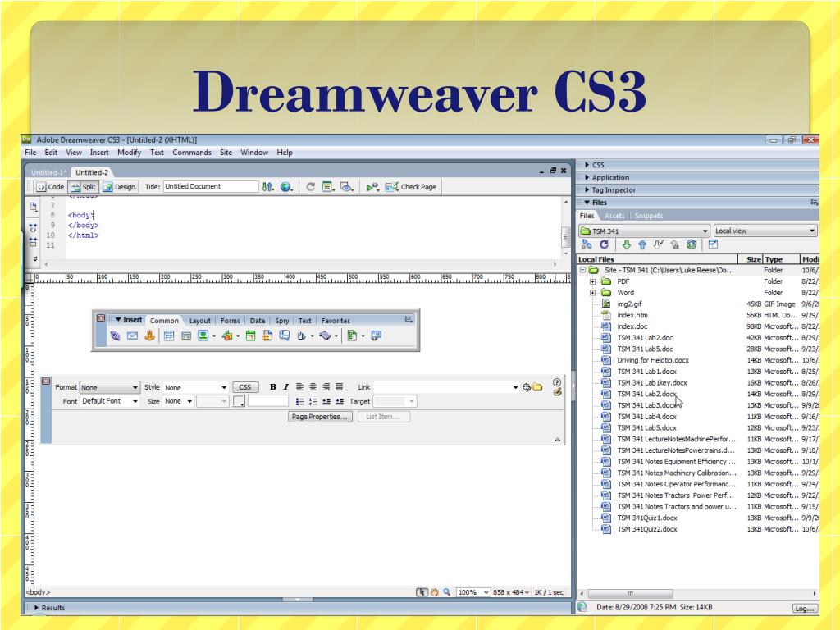Select index.htm in Local Files
The height and width of the screenshot is (630, 840).
pyautogui.click(x=632, y=316)
